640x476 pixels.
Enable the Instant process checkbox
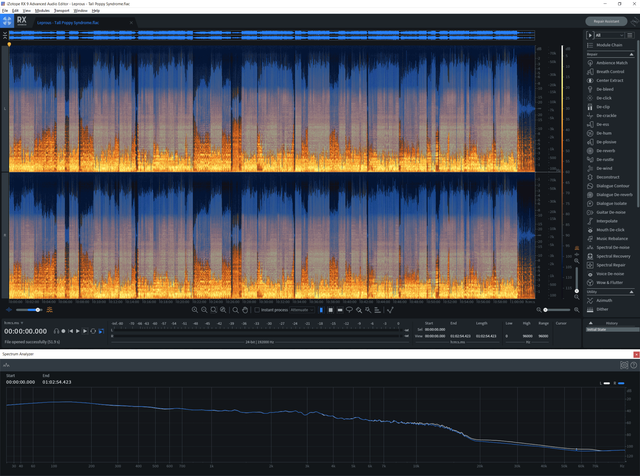pyautogui.click(x=257, y=310)
